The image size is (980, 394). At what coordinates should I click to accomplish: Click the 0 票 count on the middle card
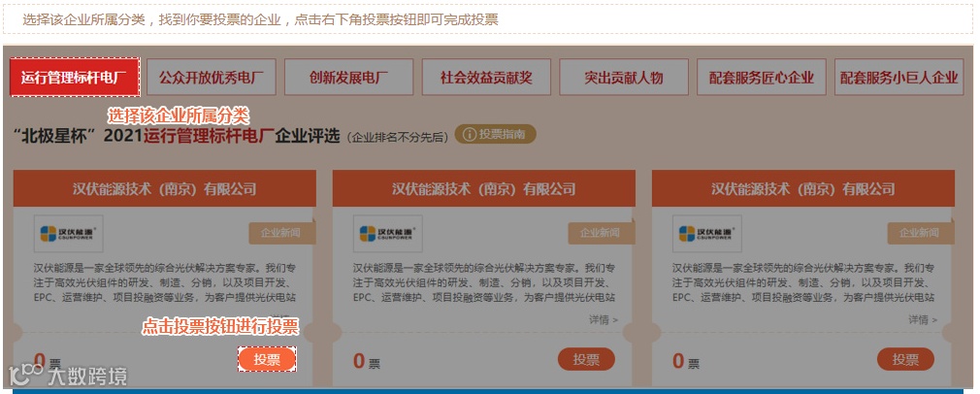(x=367, y=361)
